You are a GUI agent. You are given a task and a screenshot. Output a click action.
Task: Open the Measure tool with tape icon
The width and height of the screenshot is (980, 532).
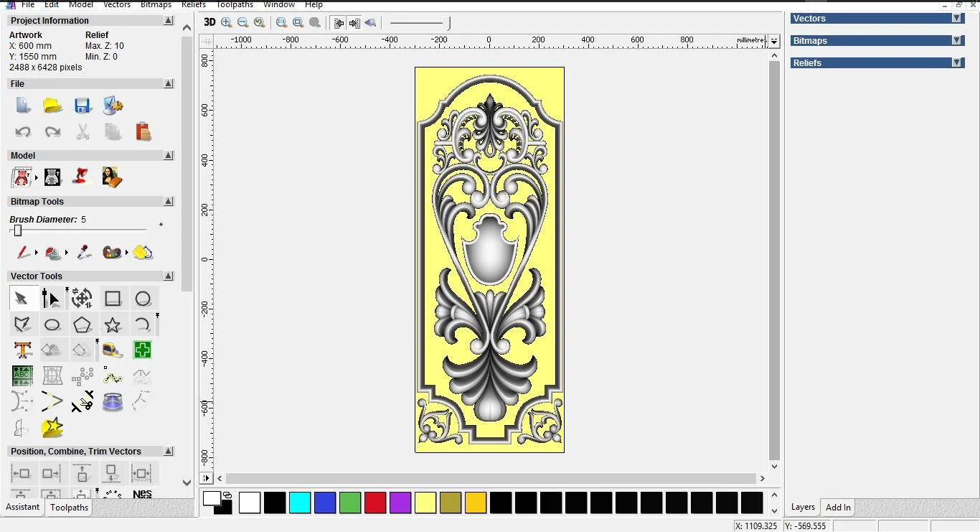click(113, 350)
